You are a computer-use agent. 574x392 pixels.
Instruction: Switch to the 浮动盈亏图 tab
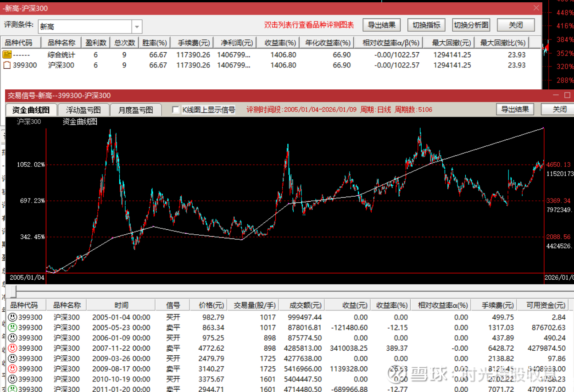tap(84, 110)
